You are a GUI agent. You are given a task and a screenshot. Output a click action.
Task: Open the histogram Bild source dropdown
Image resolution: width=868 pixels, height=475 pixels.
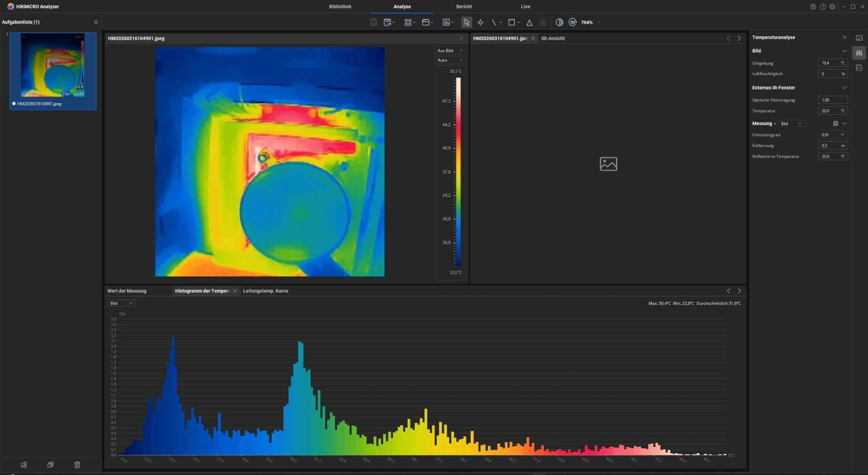point(121,303)
